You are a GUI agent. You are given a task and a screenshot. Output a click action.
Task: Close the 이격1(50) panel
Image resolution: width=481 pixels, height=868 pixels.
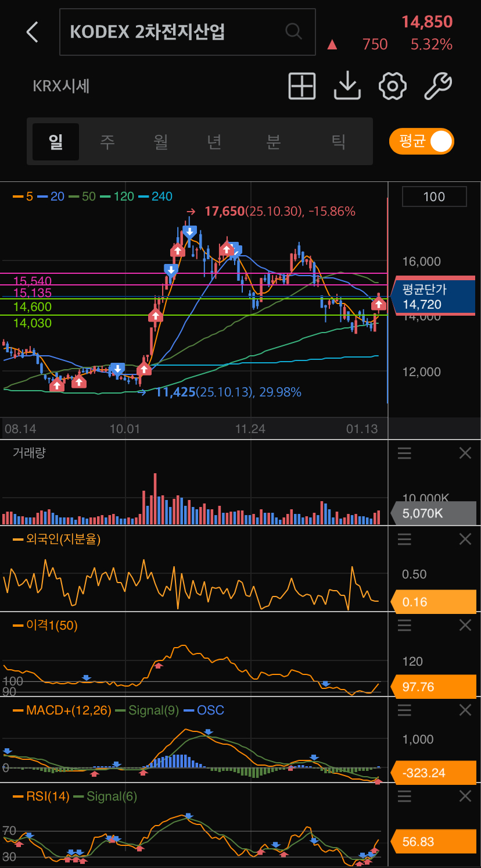point(465,626)
